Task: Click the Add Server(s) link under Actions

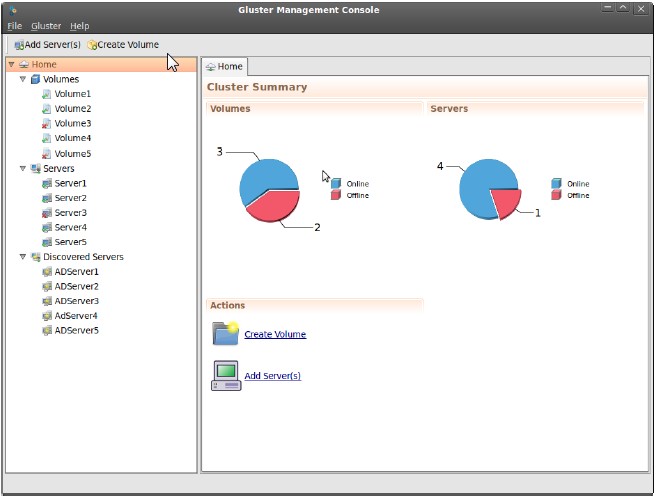Action: pos(272,376)
